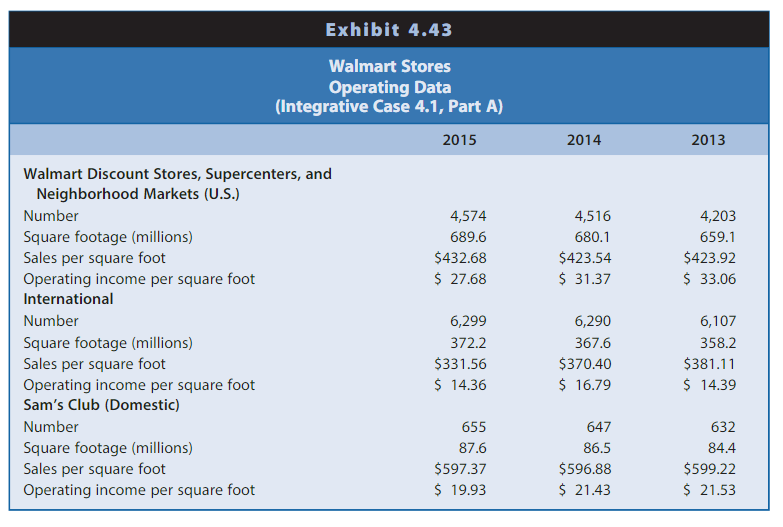
Task: Select the square footage 87.6
Action: (472, 448)
